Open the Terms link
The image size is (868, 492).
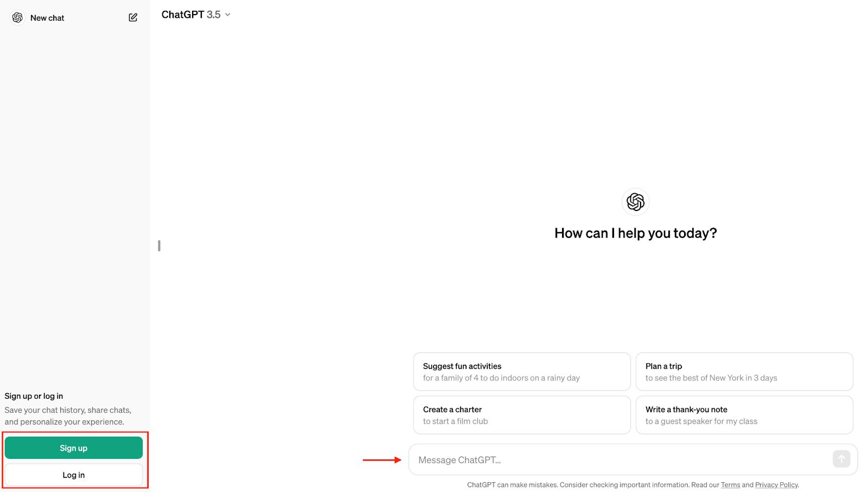click(x=730, y=485)
